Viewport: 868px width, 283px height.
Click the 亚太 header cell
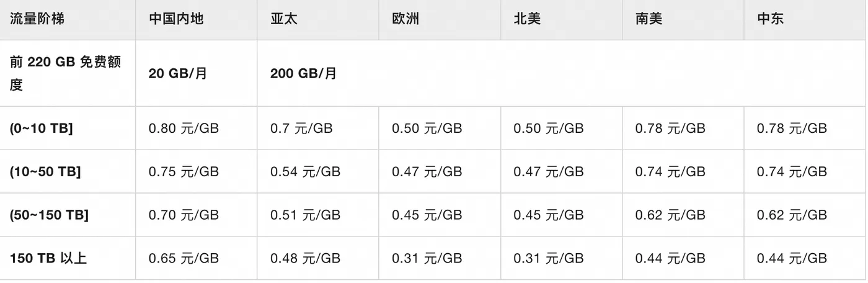[284, 19]
